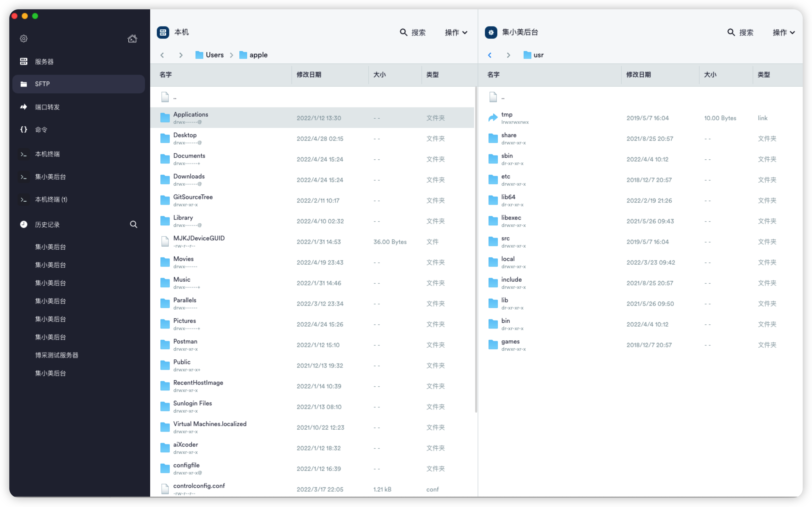812x507 pixels.
Task: Click the tmp link arrow icon
Action: pos(493,118)
